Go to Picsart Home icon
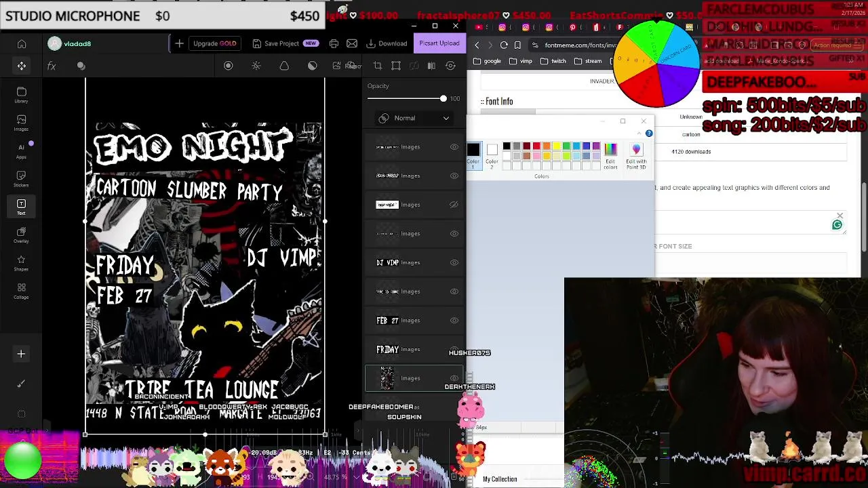This screenshot has width=868, height=488. tap(22, 44)
